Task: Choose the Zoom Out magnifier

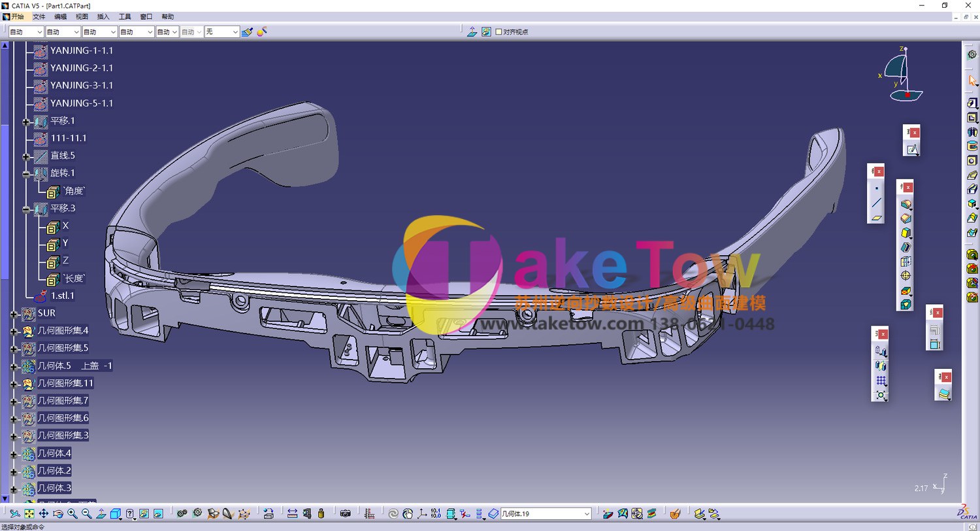Action: click(87, 514)
